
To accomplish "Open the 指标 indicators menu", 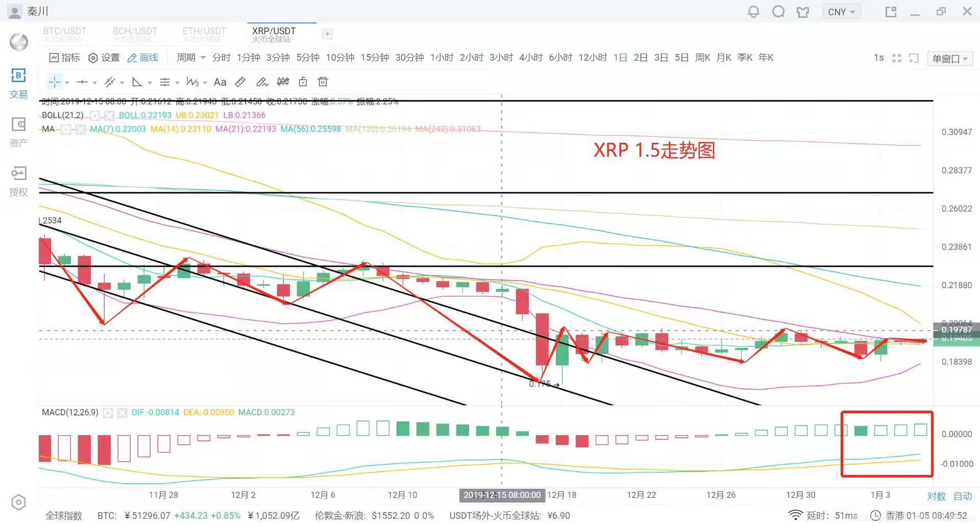I will pyautogui.click(x=65, y=58).
